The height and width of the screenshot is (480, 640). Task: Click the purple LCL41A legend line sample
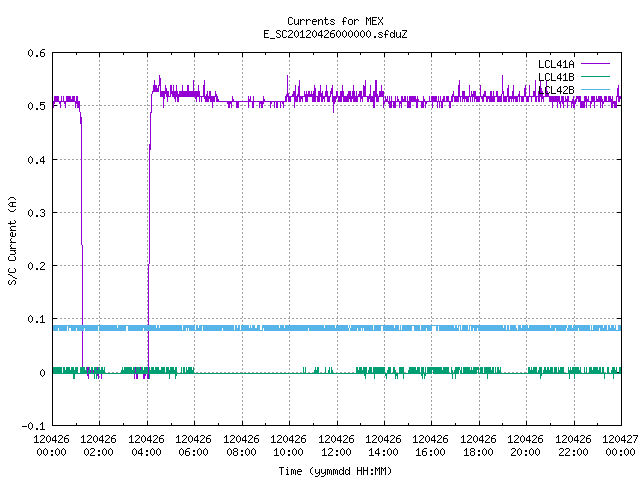tap(595, 64)
